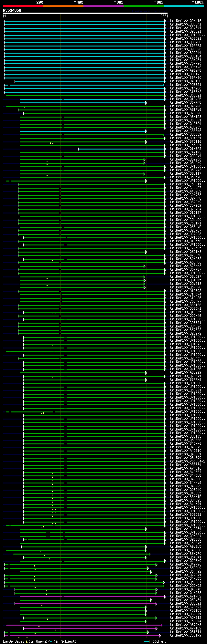
Task: Open the UniRef100_B8BIC4 entry
Action: click(x=186, y=57)
